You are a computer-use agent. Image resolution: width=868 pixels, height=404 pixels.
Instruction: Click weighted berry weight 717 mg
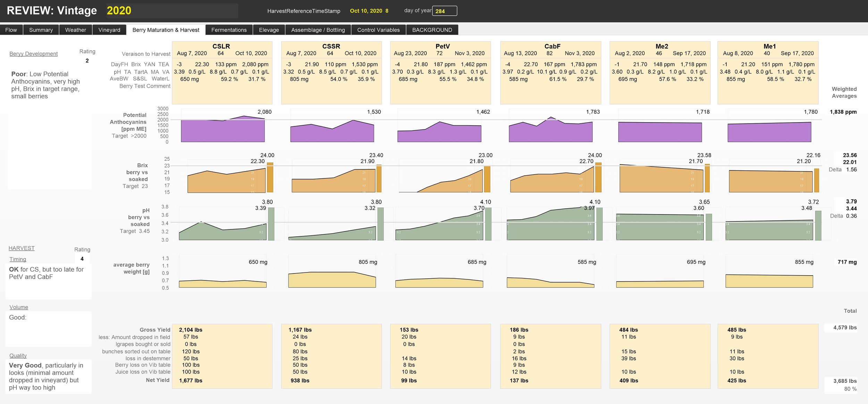[x=847, y=262]
